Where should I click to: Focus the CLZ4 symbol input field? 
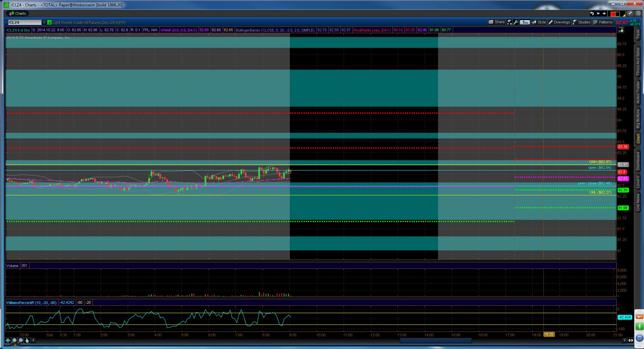(25, 22)
